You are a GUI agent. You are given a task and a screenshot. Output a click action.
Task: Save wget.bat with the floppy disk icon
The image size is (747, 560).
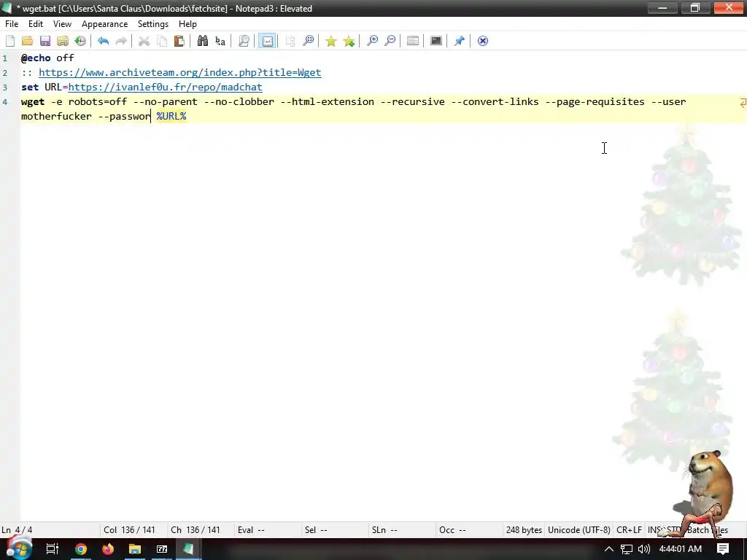coord(45,41)
